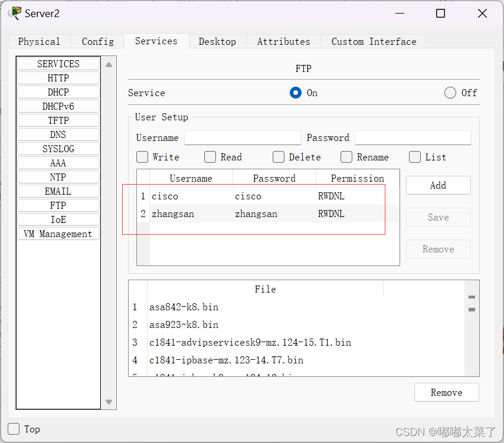Select HTTP in the services list

58,78
